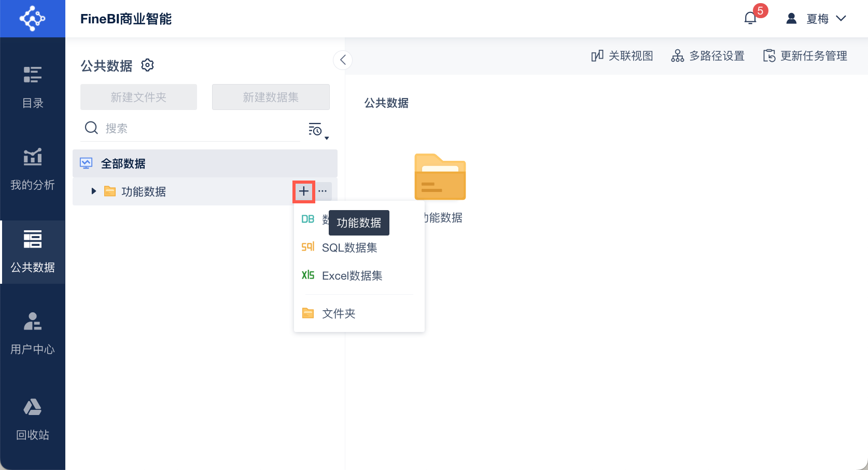Open 用户中心 from the sidebar
The height and width of the screenshot is (470, 868).
coord(32,334)
